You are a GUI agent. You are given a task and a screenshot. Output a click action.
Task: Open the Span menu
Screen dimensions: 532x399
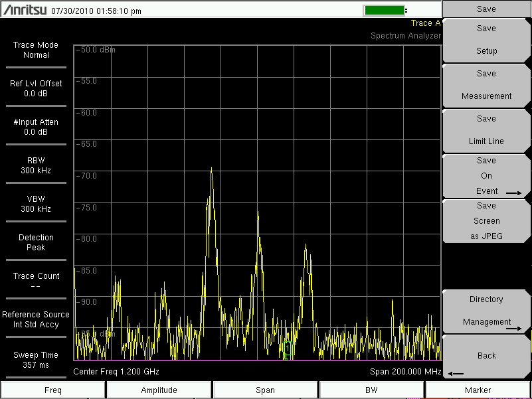pos(265,390)
